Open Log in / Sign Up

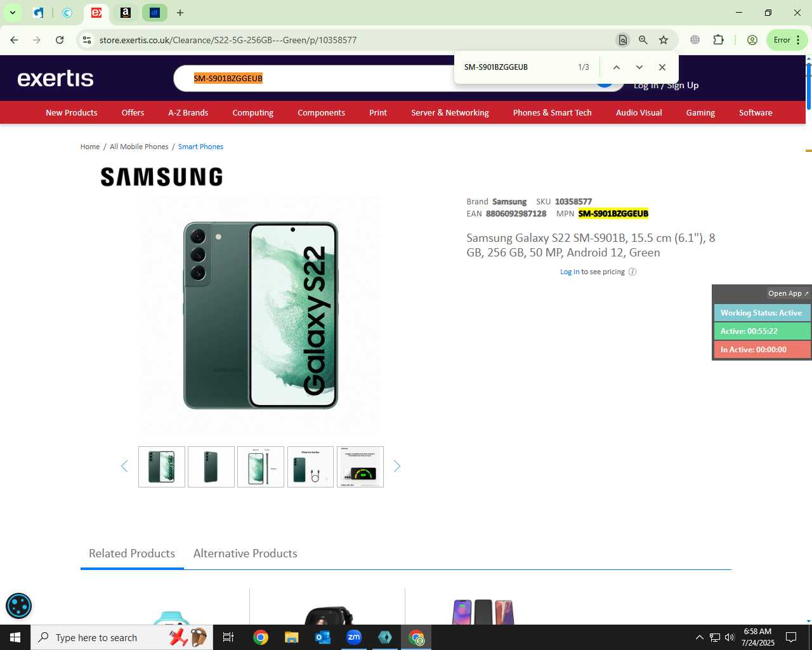point(666,85)
